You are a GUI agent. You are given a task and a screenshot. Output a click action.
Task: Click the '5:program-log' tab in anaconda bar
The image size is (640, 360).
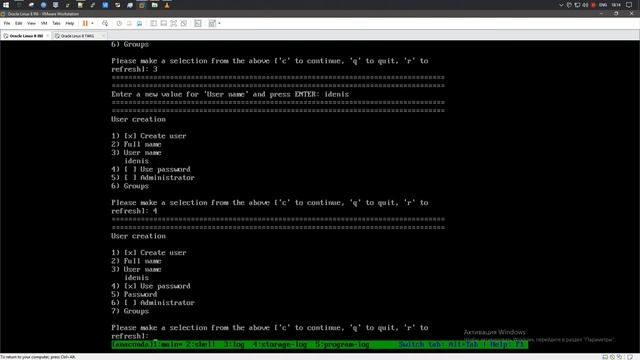click(x=342, y=344)
